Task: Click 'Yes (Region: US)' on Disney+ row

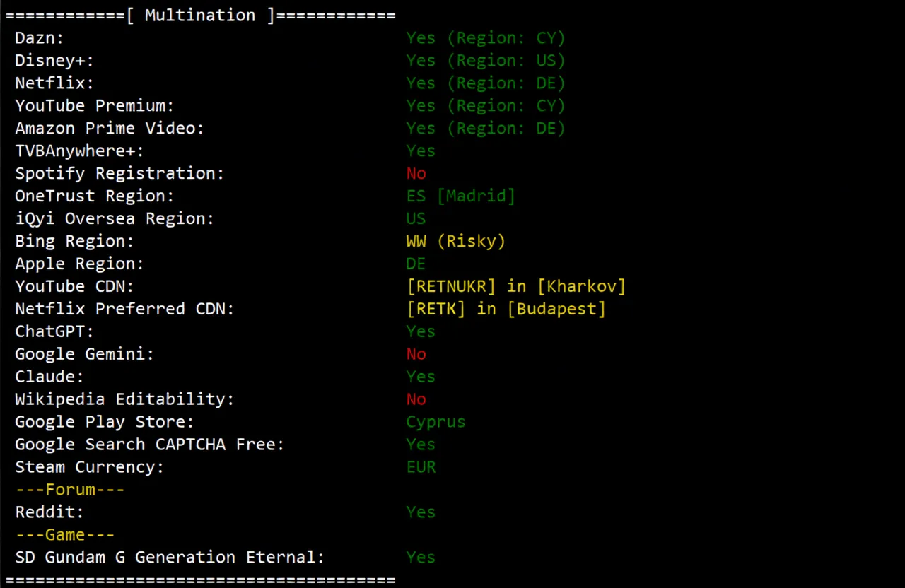Action: (x=486, y=61)
